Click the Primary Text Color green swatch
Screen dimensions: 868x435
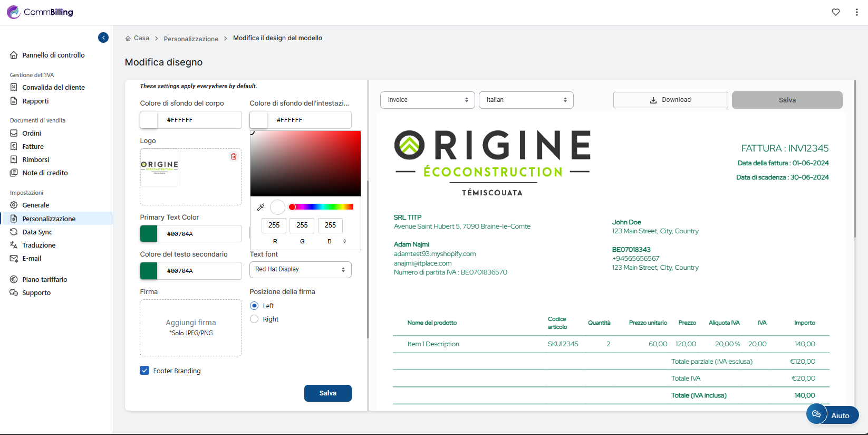(149, 233)
